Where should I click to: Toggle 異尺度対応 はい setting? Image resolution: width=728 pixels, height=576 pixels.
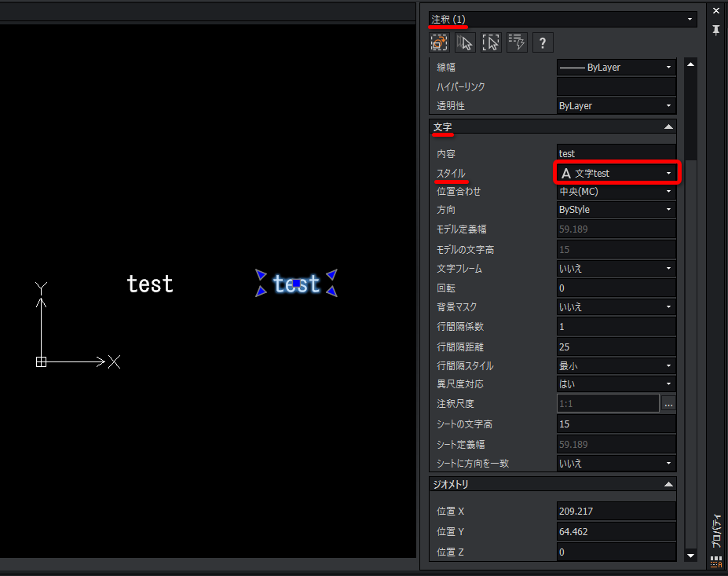point(616,384)
